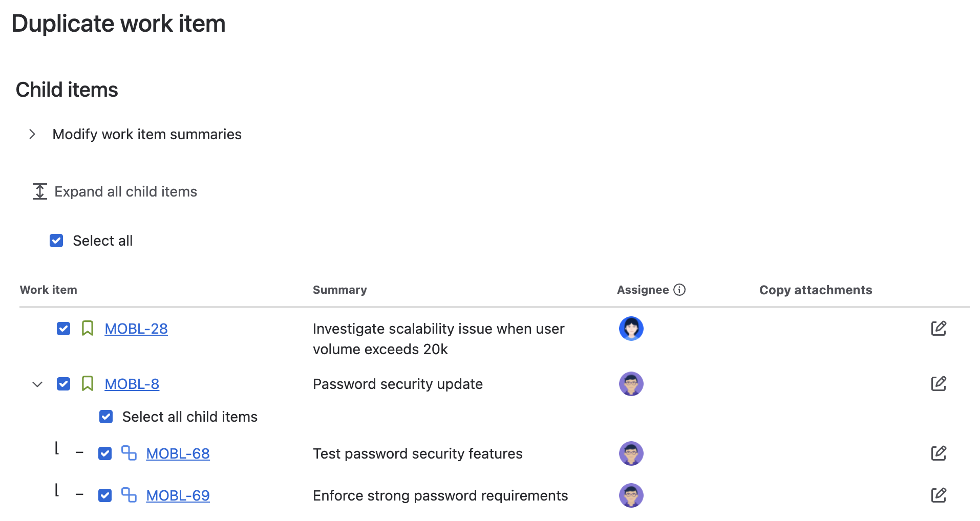This screenshot has width=980, height=521.
Task: Click the edit icon for MOBL-69 row
Action: (938, 495)
